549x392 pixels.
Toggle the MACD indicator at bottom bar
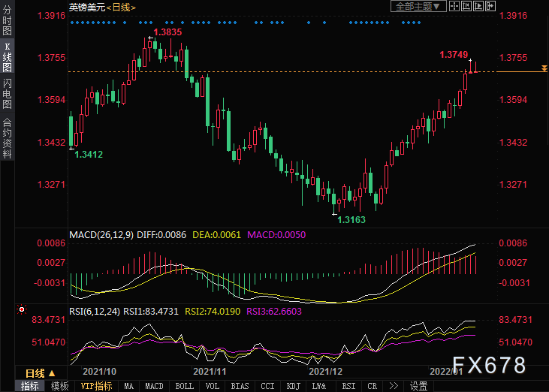coord(154,386)
